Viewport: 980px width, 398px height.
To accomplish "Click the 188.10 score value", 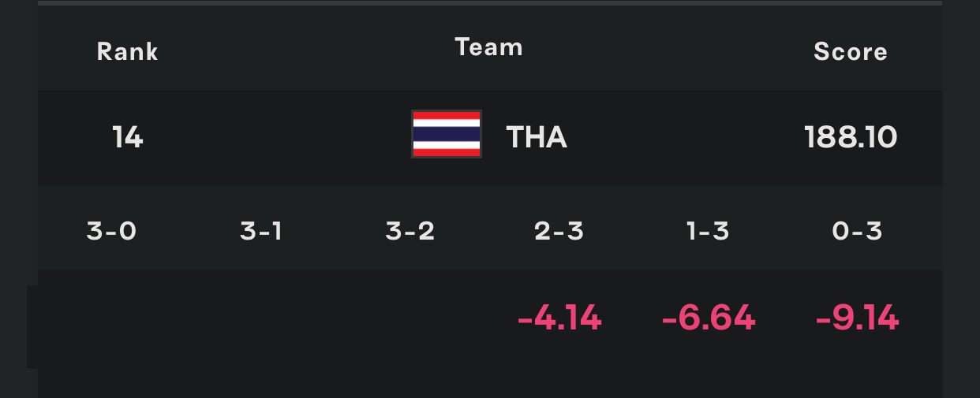I will point(851,138).
